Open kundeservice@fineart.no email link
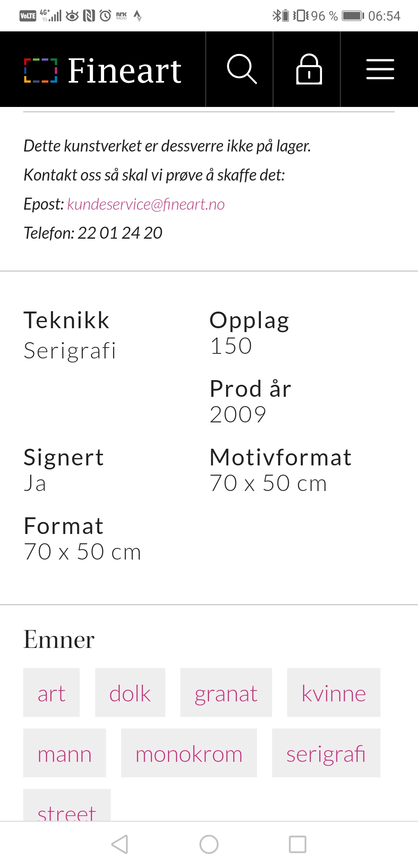 point(146,204)
